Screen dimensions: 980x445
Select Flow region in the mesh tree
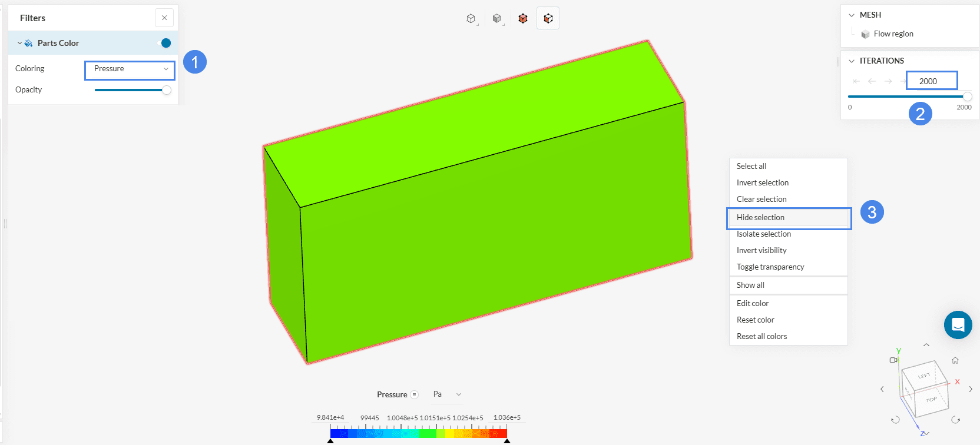click(893, 34)
